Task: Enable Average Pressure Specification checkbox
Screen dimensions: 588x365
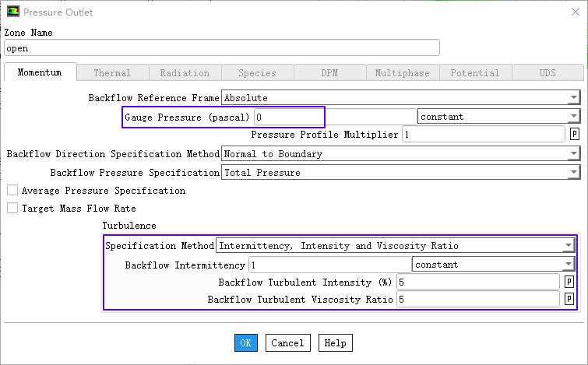Action: click(x=12, y=190)
